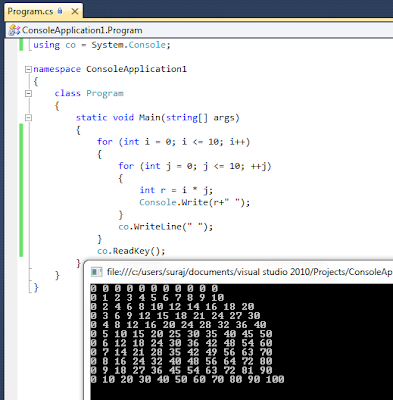The image size is (393, 400).
Task: Collapse the static void Main method
Action: [28, 118]
